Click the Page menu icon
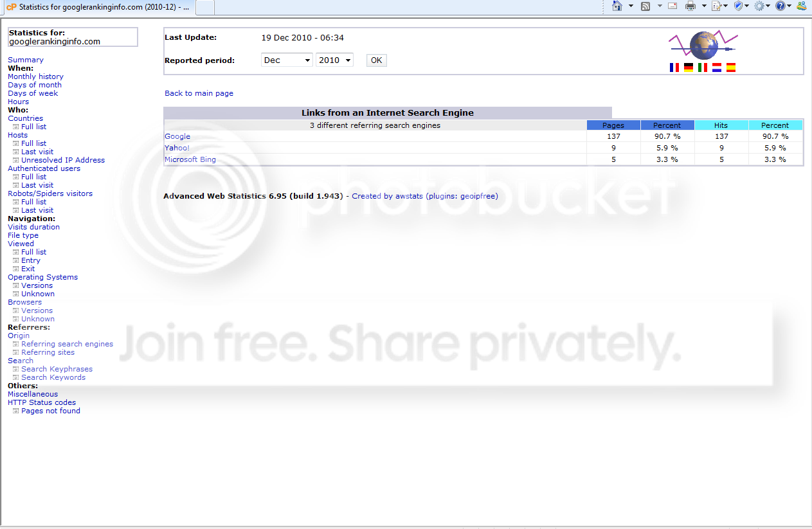Image resolution: width=812 pixels, height=529 pixels. coord(716,6)
